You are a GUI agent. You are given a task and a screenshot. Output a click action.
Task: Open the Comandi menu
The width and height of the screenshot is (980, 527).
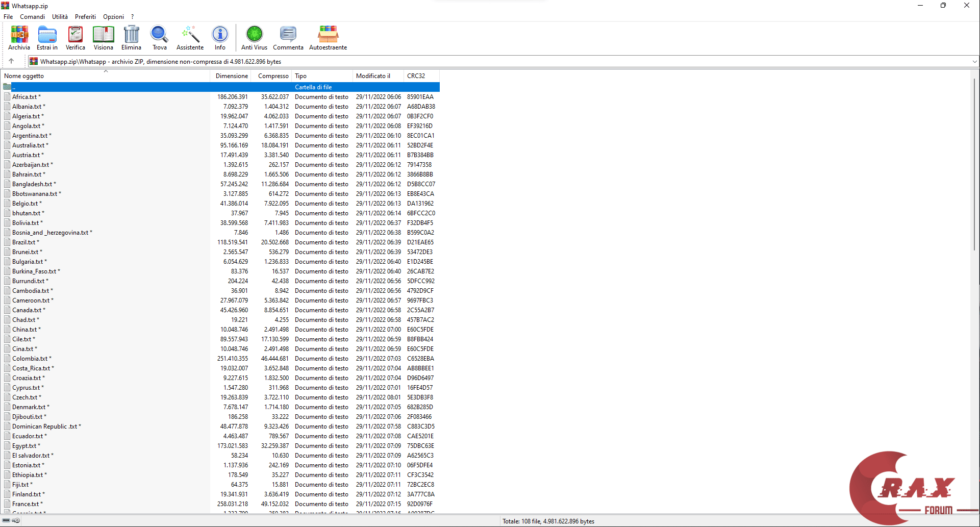[x=33, y=17]
